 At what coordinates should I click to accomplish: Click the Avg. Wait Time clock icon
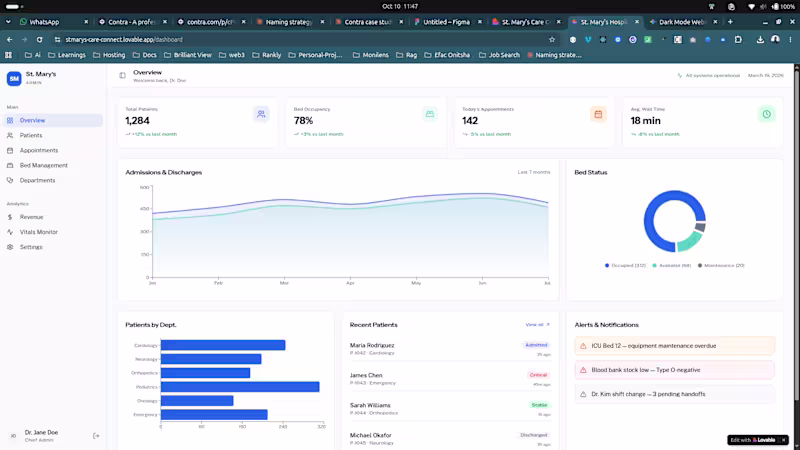point(766,114)
